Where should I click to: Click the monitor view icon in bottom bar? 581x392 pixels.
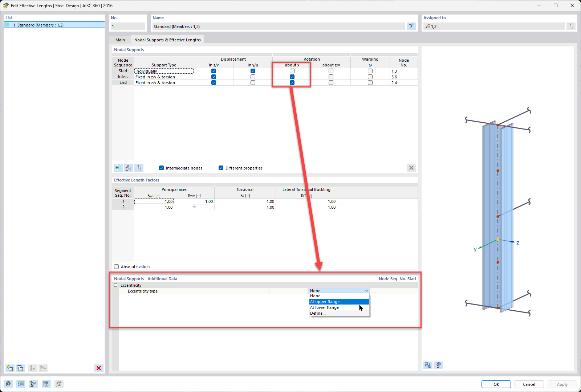46,384
